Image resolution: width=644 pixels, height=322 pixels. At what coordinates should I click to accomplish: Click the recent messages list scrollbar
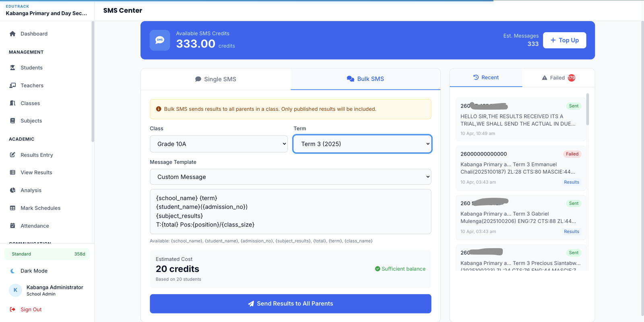coord(587,110)
